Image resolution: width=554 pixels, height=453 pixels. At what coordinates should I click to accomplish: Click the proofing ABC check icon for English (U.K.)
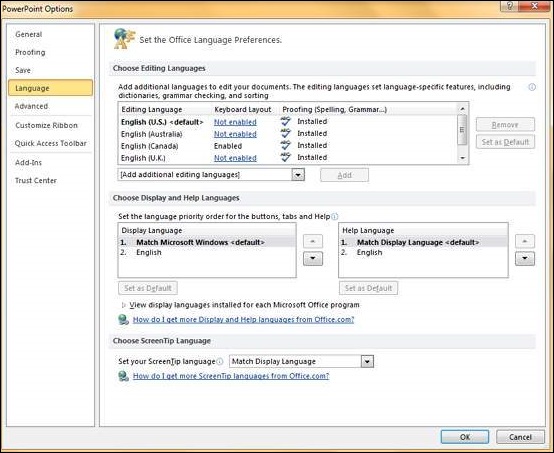tap(285, 157)
